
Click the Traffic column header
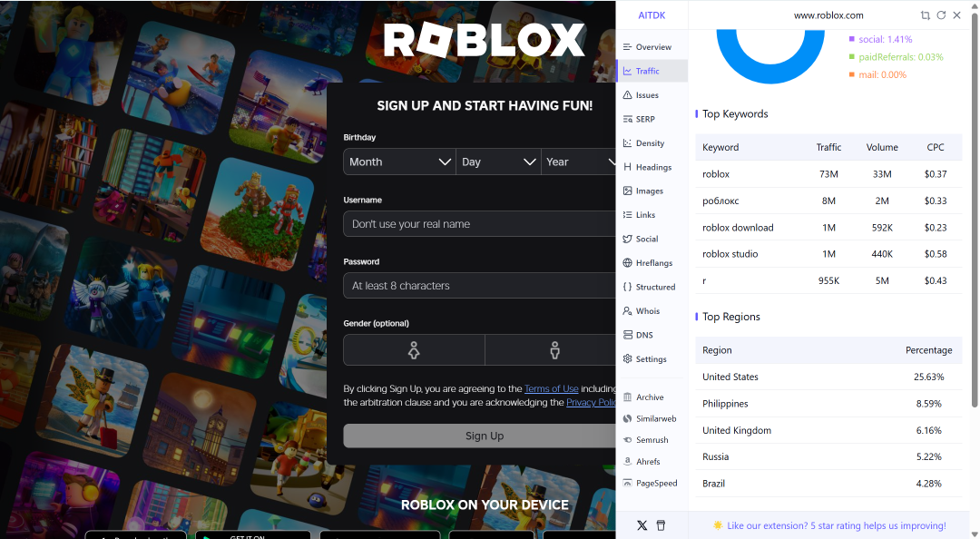[828, 148]
